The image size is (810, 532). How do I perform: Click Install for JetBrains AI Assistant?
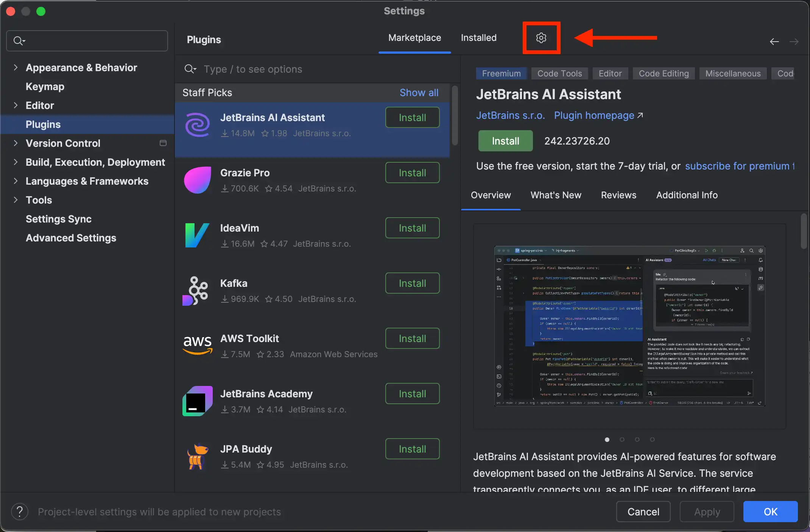coord(412,118)
